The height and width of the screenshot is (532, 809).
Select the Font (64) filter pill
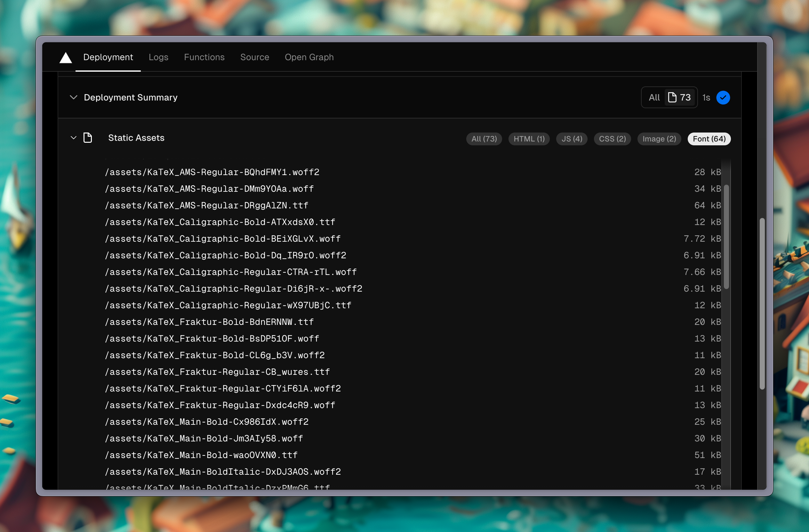pyautogui.click(x=709, y=139)
